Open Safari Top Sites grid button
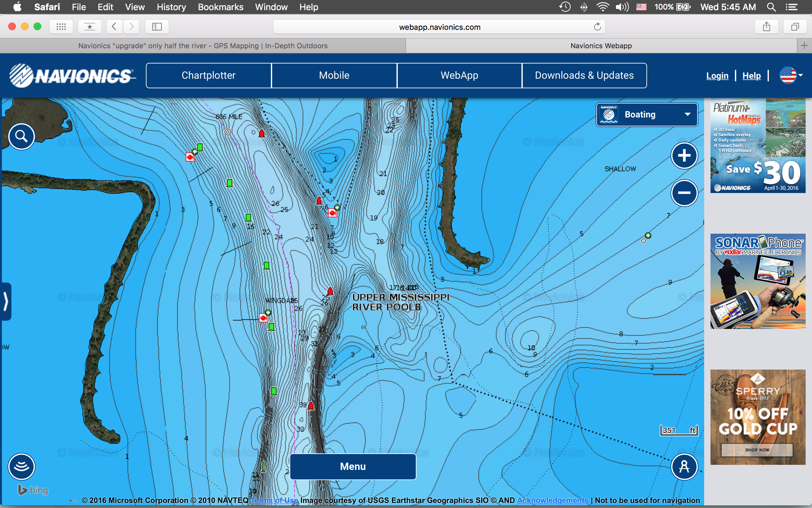Image resolution: width=812 pixels, height=508 pixels. tap(61, 27)
